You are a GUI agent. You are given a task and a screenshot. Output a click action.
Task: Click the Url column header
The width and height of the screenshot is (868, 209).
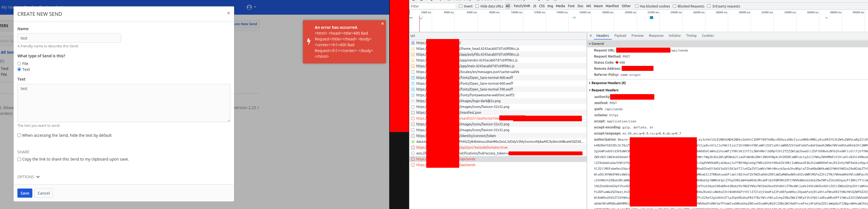(498, 36)
